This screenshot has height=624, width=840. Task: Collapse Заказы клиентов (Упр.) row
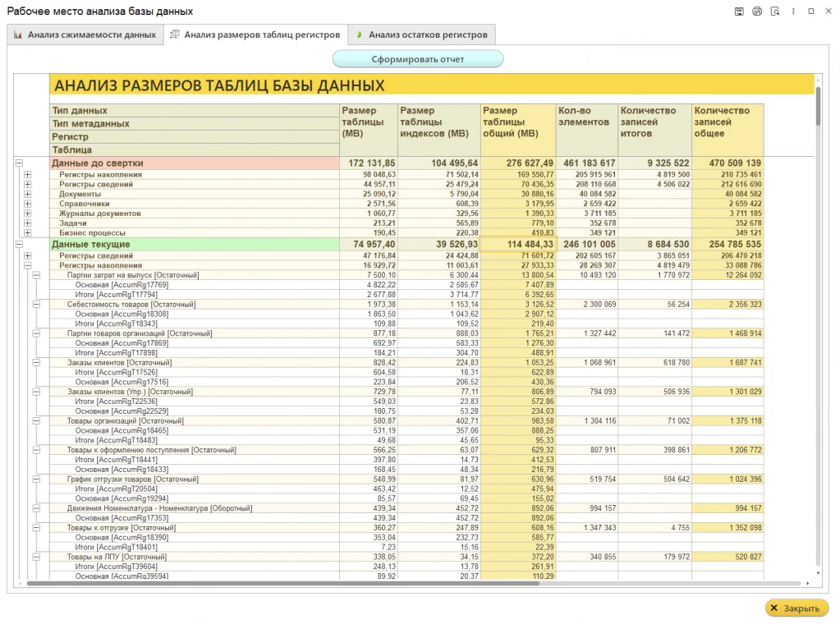[36, 392]
